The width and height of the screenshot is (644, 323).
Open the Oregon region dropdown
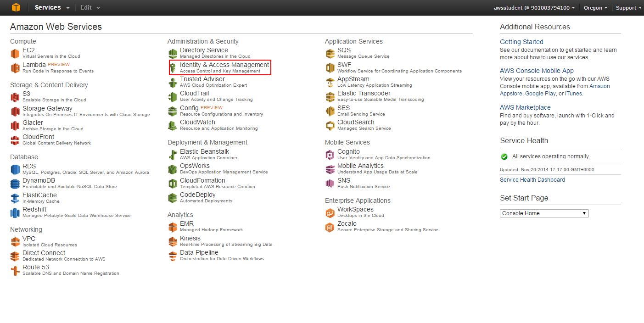[x=595, y=8]
